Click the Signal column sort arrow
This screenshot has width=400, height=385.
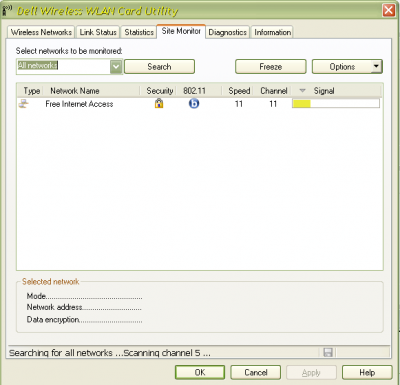tap(302, 91)
